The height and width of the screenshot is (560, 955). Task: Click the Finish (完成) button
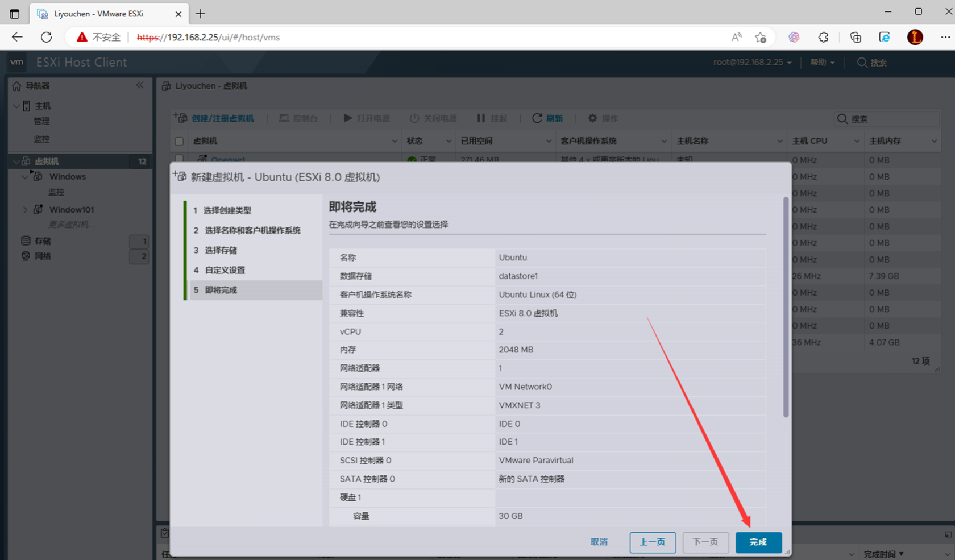click(x=758, y=542)
